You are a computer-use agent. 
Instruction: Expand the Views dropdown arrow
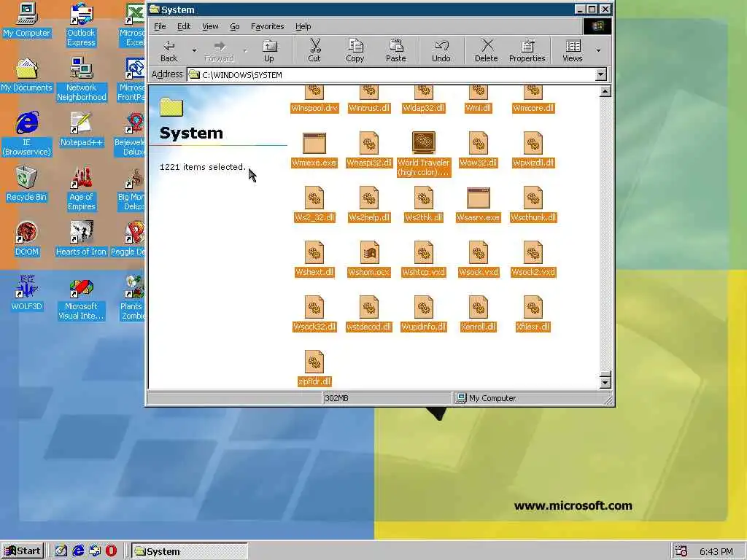[x=598, y=50]
